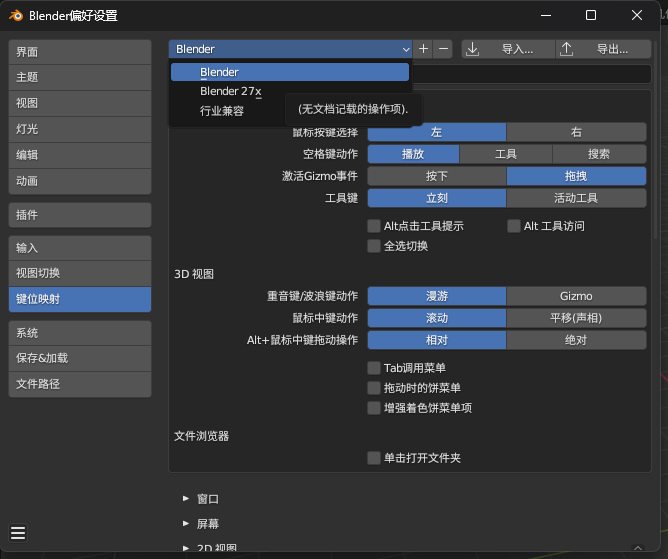Open the 系统 preferences tab
The width and height of the screenshot is (668, 559).
80,333
